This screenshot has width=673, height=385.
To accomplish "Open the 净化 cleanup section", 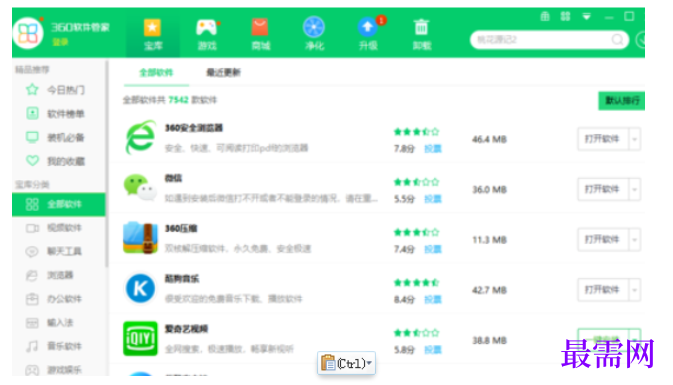I will coord(314,34).
